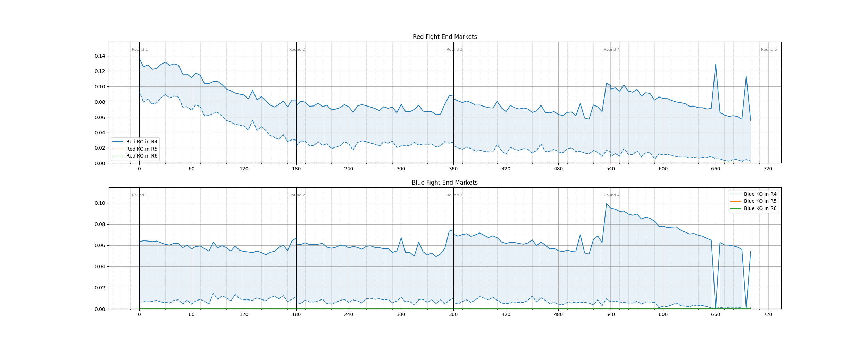Click "Blue KO in R4" legend label
868x347 pixels.
coord(760,194)
